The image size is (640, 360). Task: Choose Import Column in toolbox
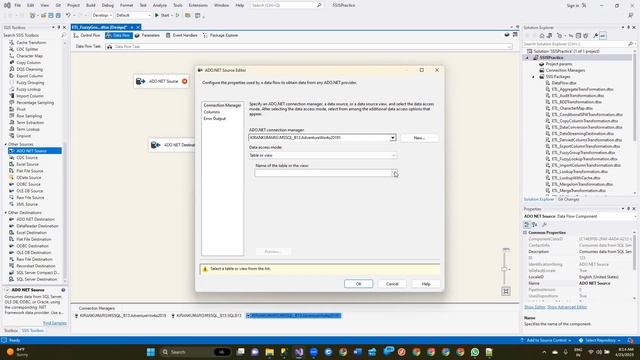pos(29,96)
